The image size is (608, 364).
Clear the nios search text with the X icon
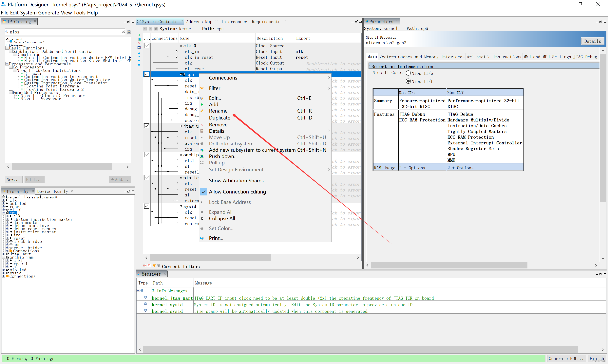click(123, 32)
